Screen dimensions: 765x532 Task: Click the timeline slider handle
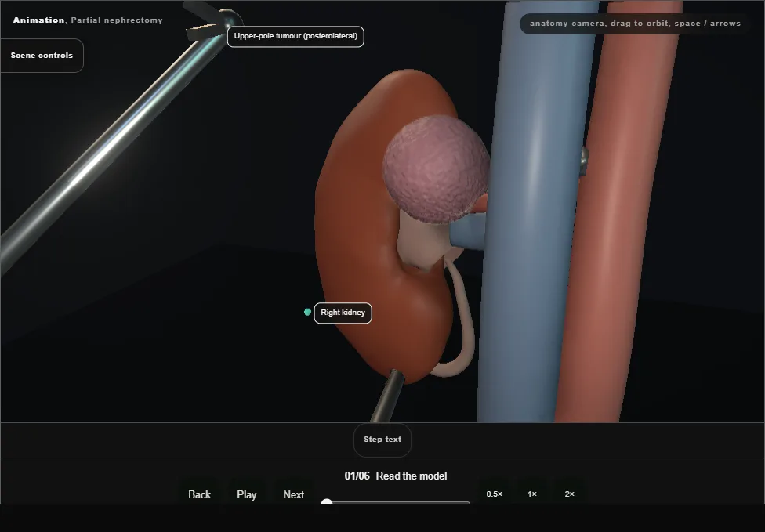(327, 502)
